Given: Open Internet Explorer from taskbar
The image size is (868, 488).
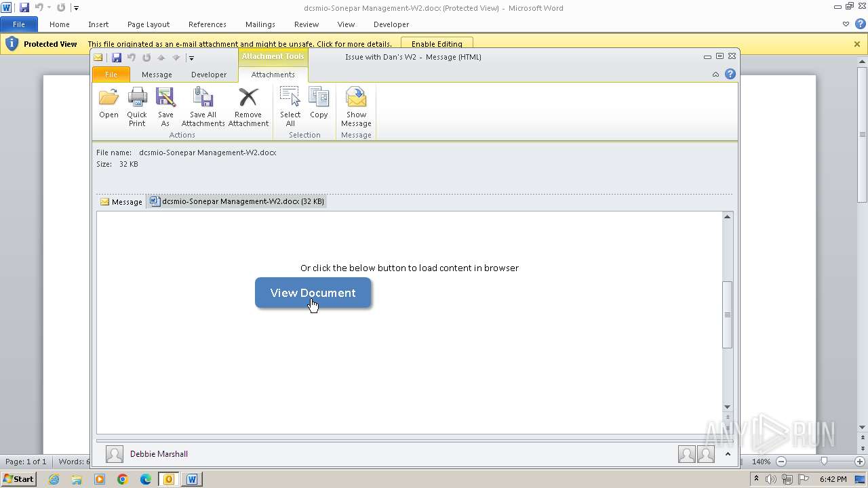Looking at the screenshot, I should click(x=54, y=479).
